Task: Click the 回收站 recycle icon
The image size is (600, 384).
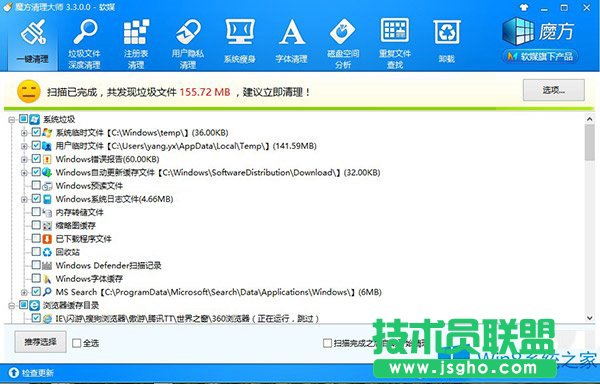Action: click(x=47, y=252)
